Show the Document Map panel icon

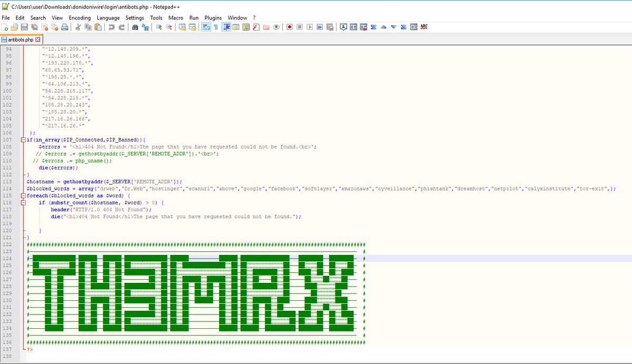click(x=246, y=27)
